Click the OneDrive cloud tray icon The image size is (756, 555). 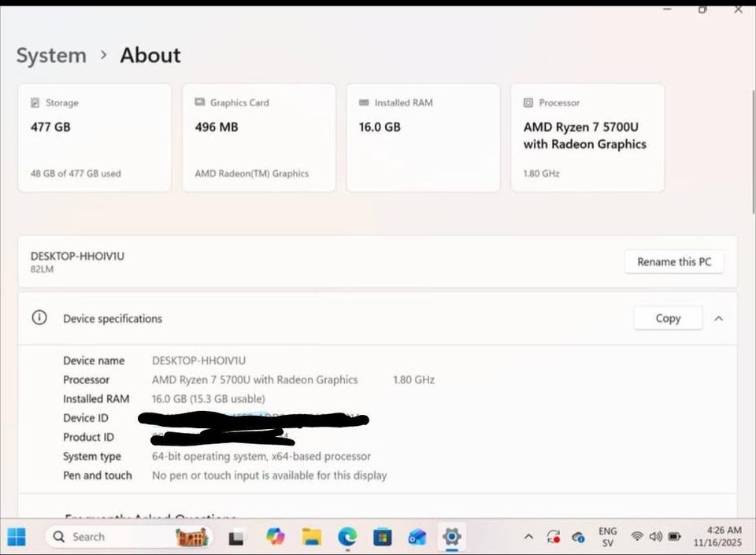(x=579, y=537)
